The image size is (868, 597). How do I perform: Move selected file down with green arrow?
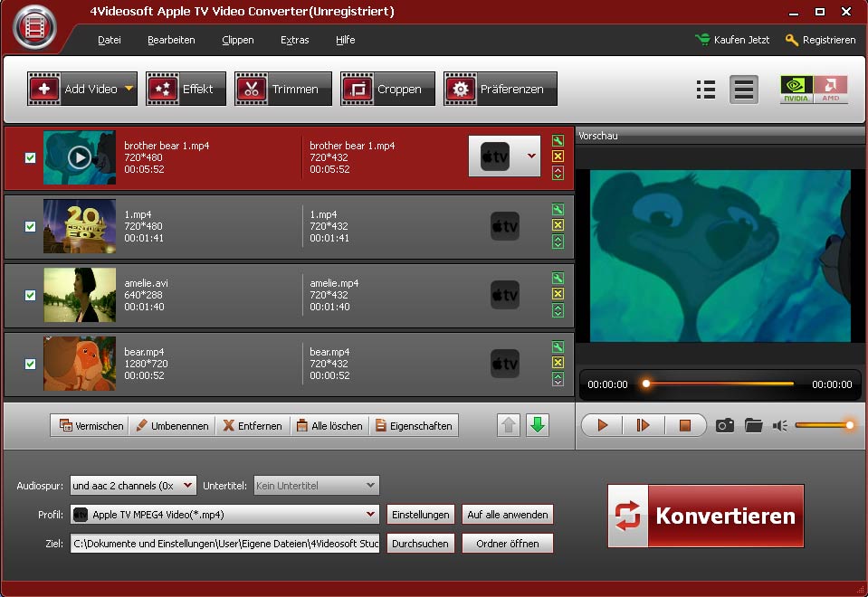[538, 425]
